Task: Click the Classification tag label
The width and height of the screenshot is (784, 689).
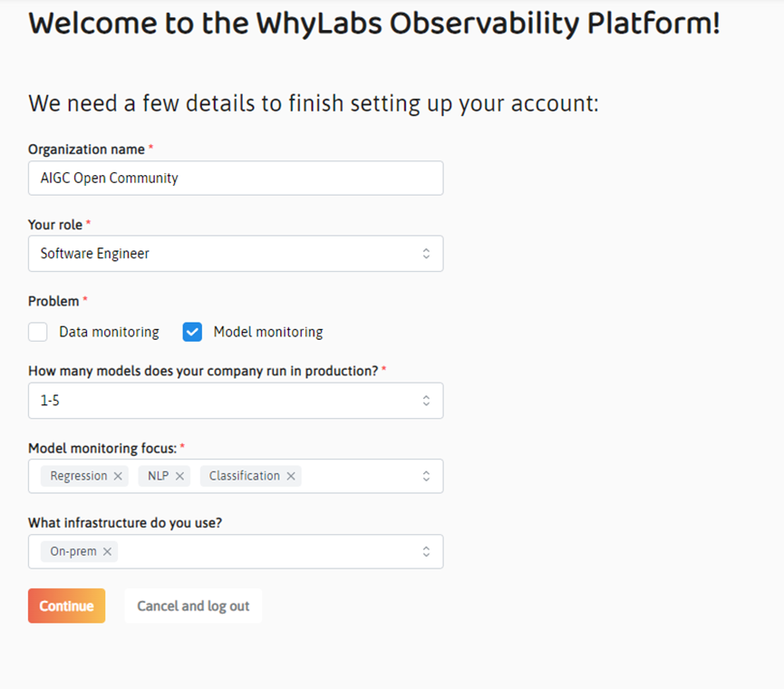Action: (244, 476)
